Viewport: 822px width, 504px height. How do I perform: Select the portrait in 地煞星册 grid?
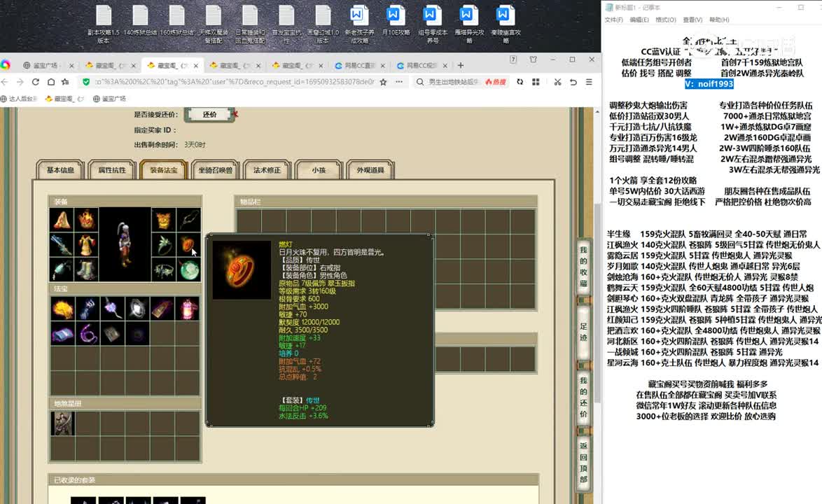coord(62,423)
